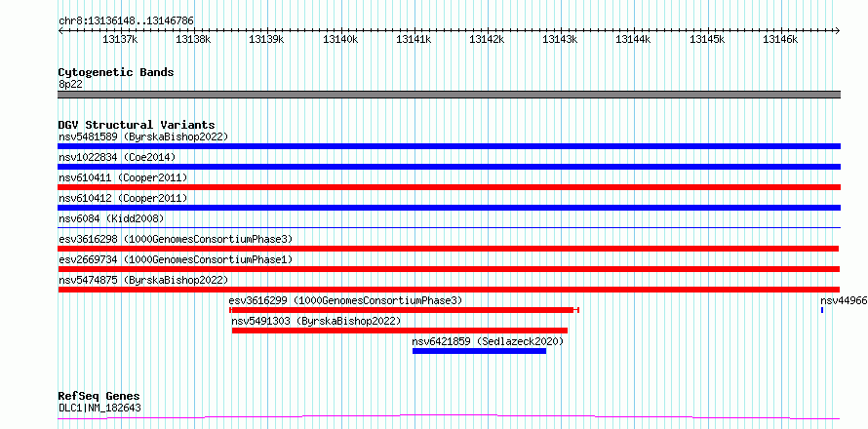868x429 pixels.
Task: Select the magenta DLC1 gene line
Action: point(449,417)
